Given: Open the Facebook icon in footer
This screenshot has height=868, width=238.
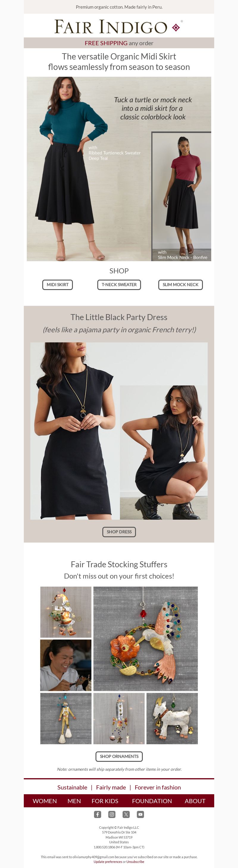Looking at the screenshot, I should pos(97,814).
